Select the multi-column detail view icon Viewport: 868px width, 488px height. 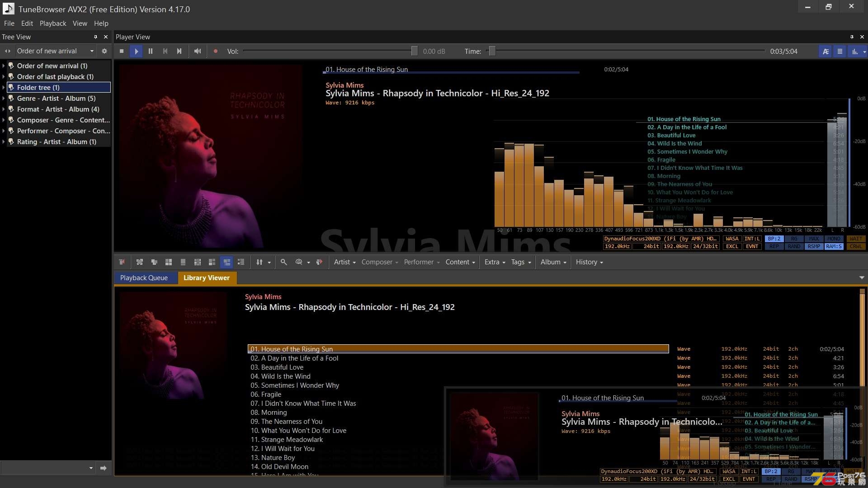(198, 262)
